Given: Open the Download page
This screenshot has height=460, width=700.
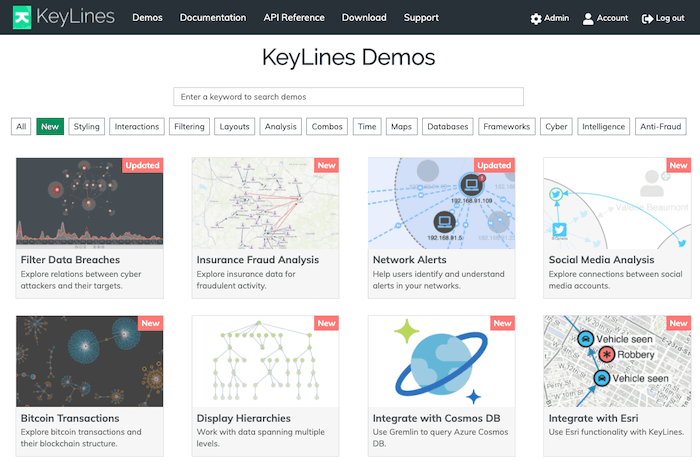Looking at the screenshot, I should [364, 17].
